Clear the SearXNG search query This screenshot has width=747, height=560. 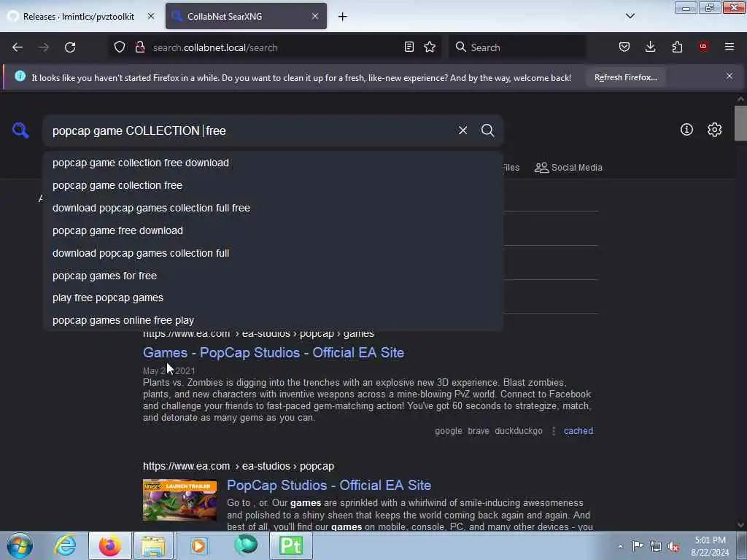[462, 131]
